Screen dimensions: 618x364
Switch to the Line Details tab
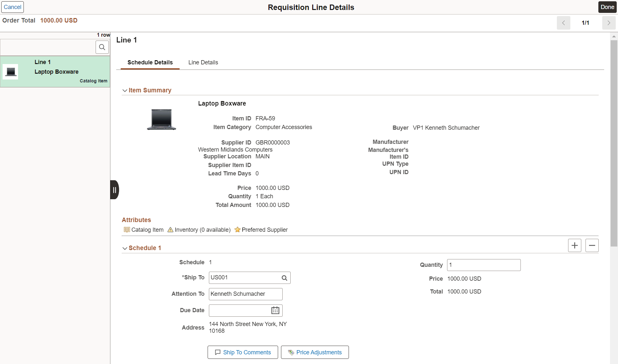tap(203, 62)
